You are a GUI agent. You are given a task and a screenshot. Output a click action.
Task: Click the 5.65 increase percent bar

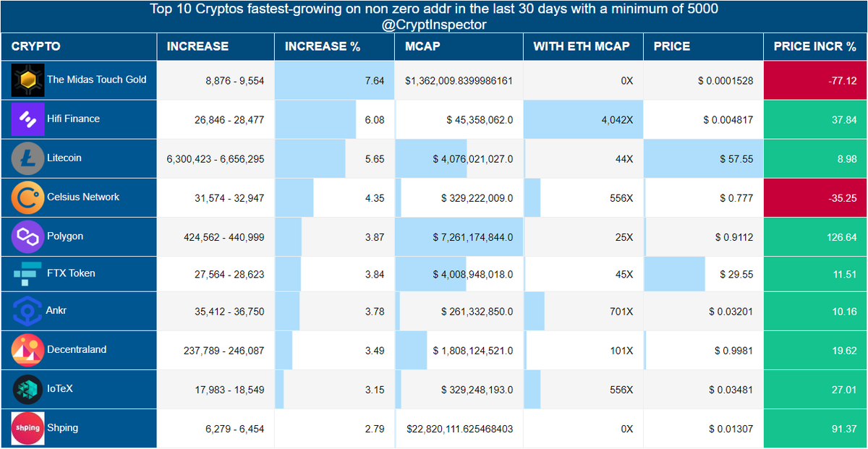(x=311, y=158)
